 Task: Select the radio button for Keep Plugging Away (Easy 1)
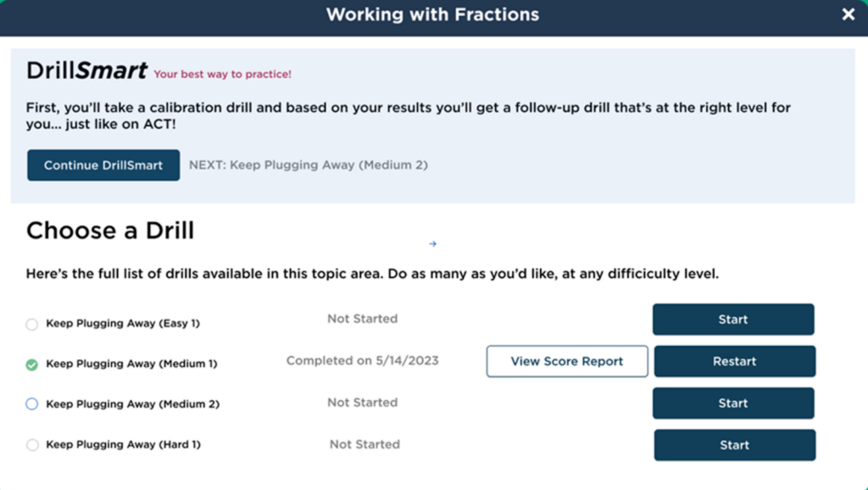pos(31,323)
